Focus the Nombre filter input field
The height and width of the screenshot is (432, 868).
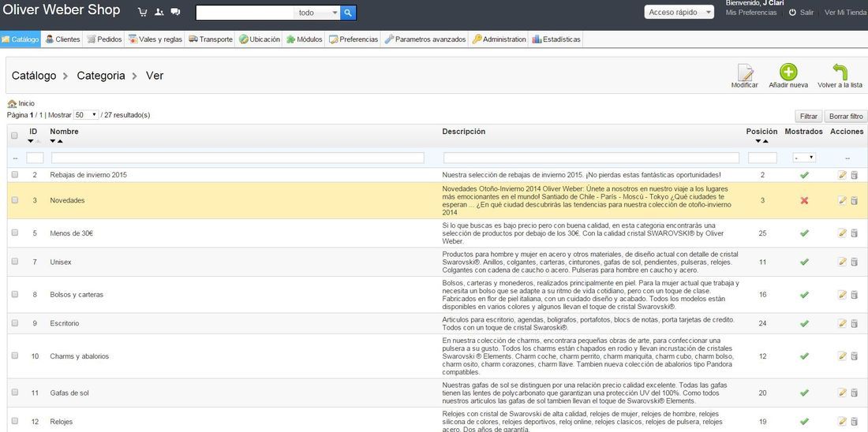[x=238, y=158]
